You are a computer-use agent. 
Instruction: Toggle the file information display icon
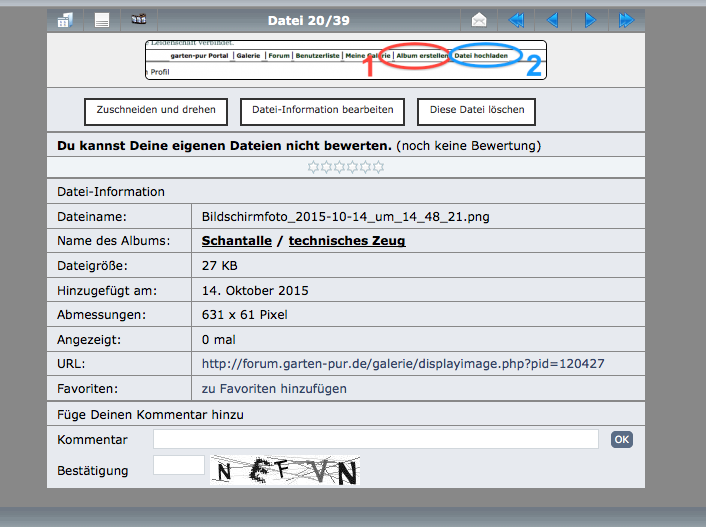pos(102,20)
